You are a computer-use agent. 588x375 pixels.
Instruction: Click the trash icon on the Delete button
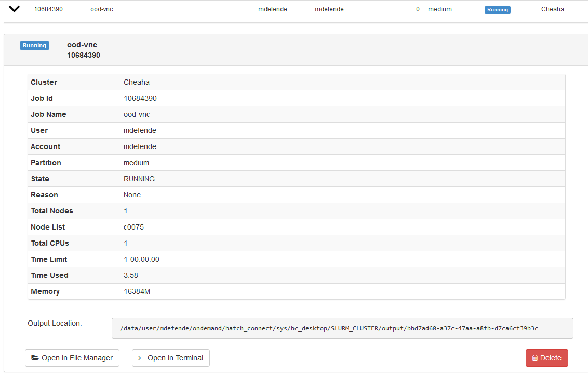534,358
